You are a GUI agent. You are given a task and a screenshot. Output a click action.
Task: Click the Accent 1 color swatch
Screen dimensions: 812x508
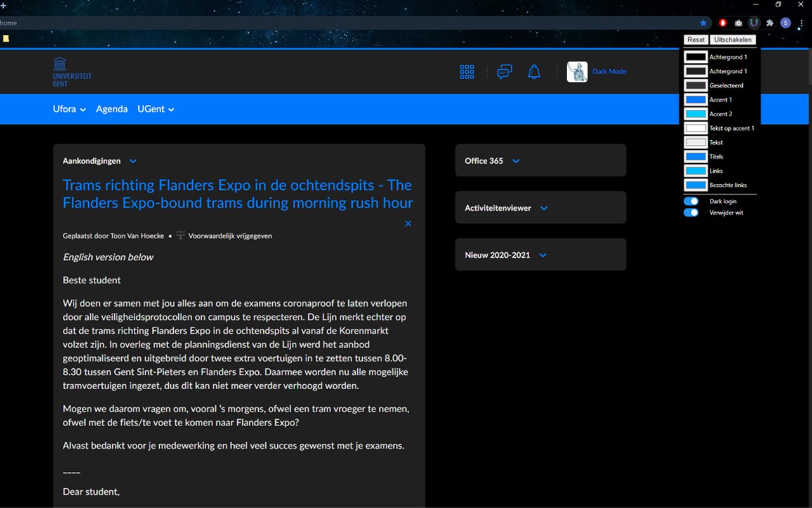pyautogui.click(x=695, y=99)
